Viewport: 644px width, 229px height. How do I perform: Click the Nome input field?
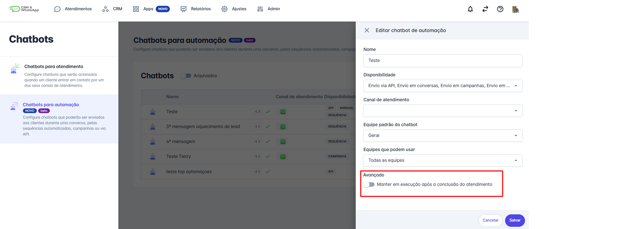coord(442,61)
